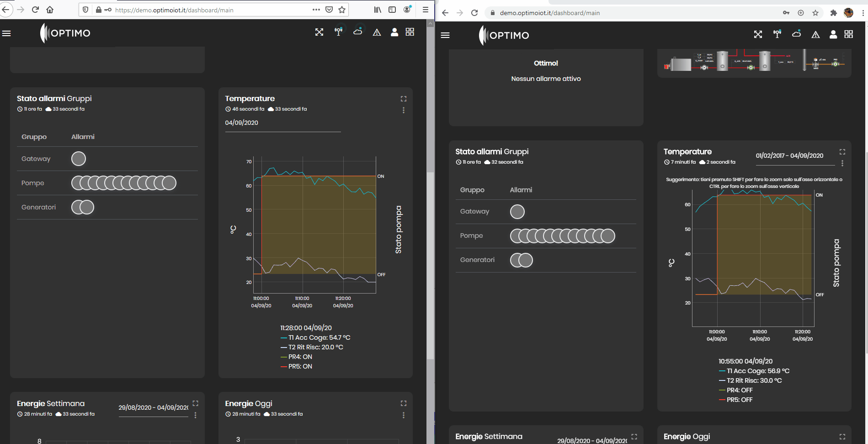868x444 pixels.
Task: Bookmark page with Firefox star icon
Action: point(342,10)
